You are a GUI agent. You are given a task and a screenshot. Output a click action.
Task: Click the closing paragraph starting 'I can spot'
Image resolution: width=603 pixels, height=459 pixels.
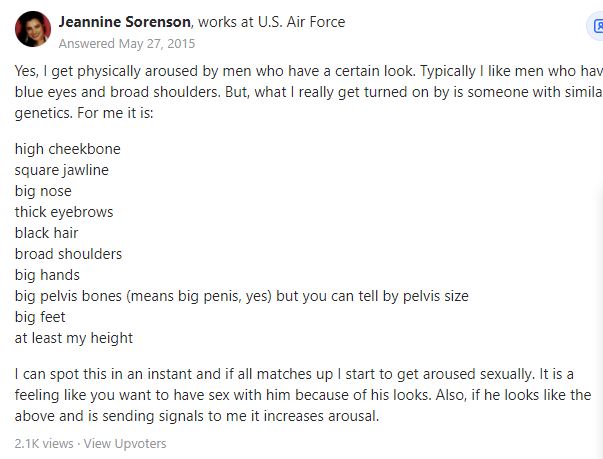coord(302,395)
